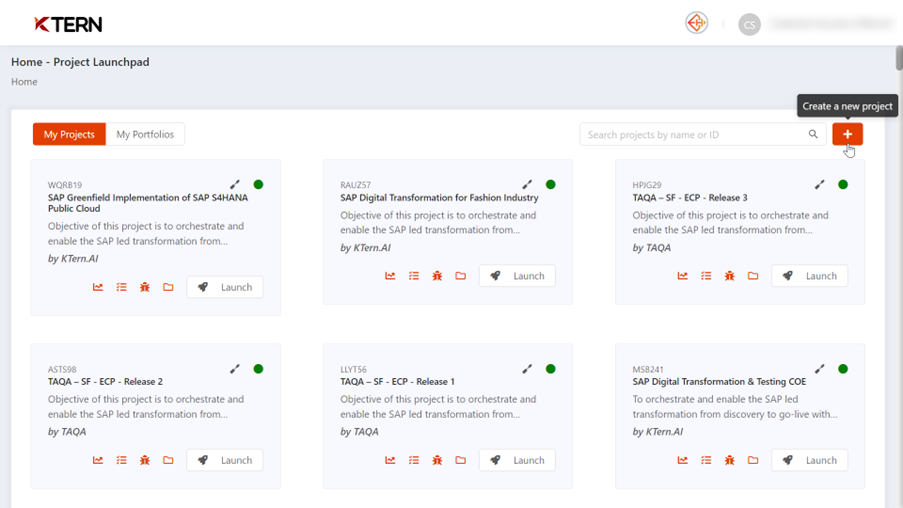Launch the LLYT56 project

click(517, 460)
